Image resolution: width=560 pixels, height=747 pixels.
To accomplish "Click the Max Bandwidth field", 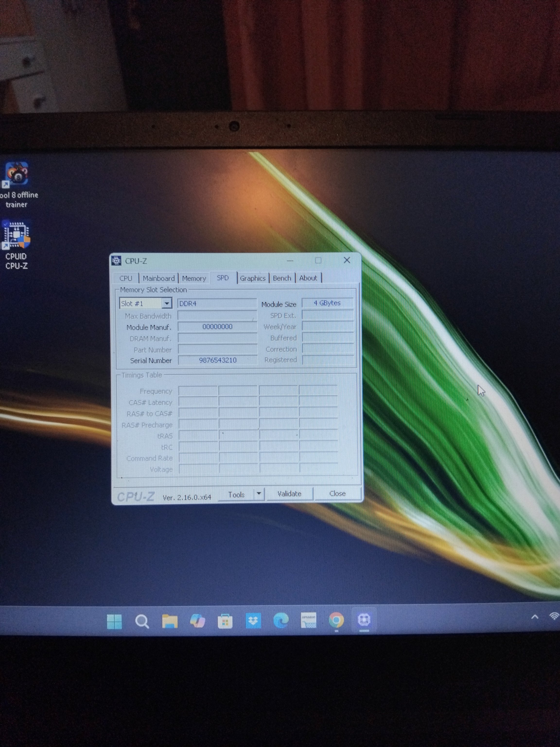I will coord(217,315).
